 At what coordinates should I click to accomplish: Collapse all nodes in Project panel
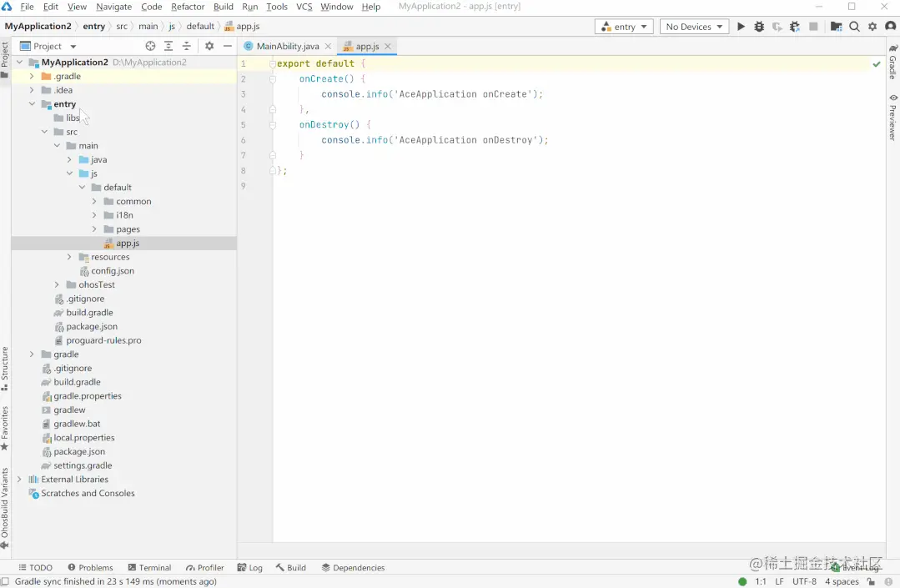click(187, 46)
